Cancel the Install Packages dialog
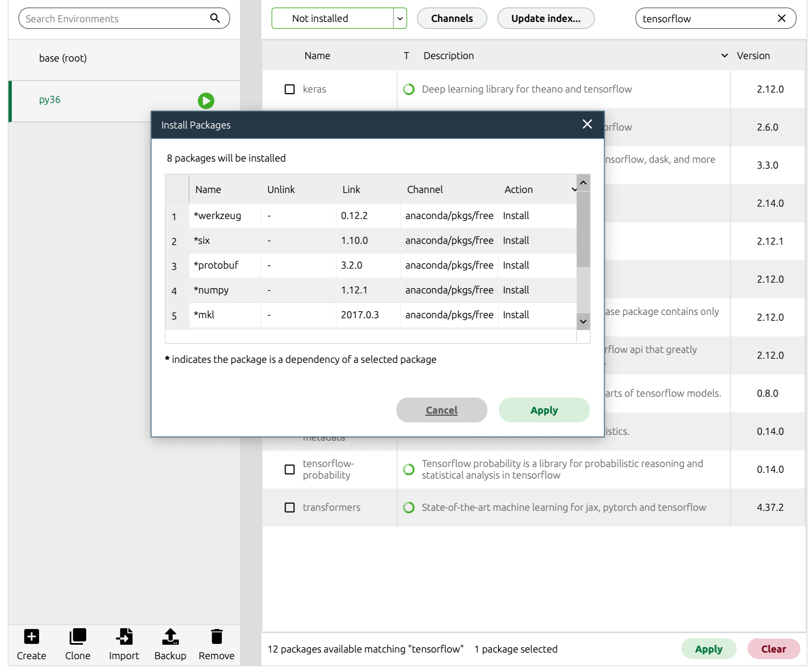The image size is (808, 672). [x=441, y=410]
